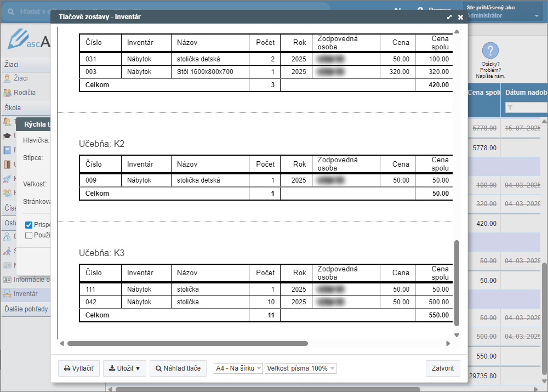
Task: Click the Vytlačiť print button
Action: [x=79, y=368]
